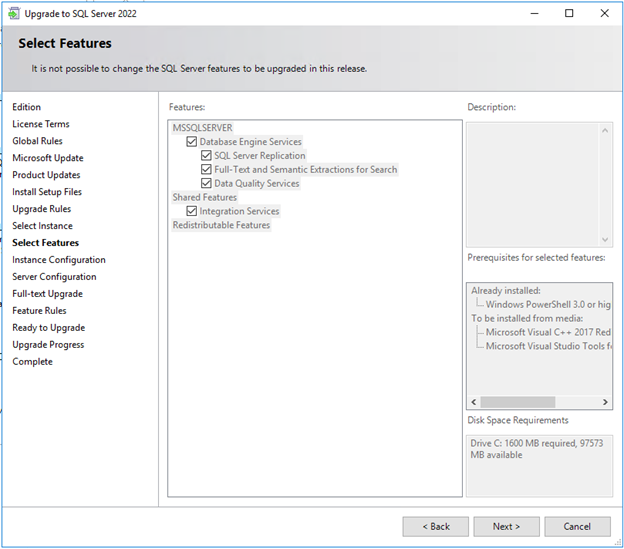Click the Upgrade Progress step
This screenshot has height=549, width=624.
pos(48,345)
